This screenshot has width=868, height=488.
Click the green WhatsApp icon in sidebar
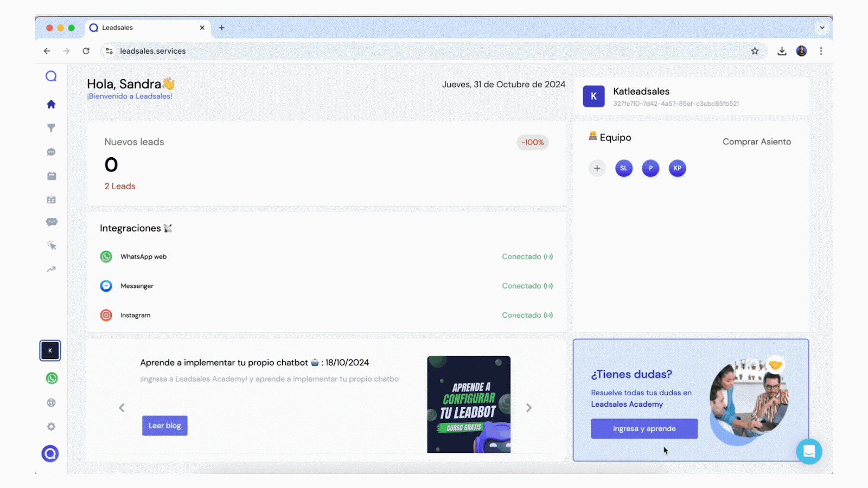click(52, 378)
